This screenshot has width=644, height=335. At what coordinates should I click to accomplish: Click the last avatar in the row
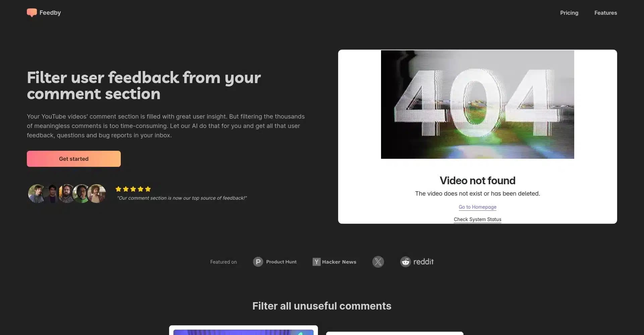[97, 194]
